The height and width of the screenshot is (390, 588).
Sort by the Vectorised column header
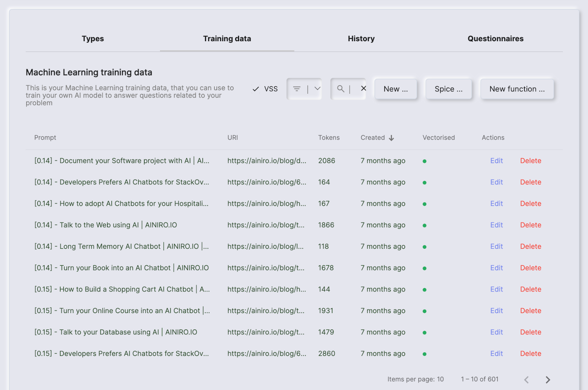point(439,138)
